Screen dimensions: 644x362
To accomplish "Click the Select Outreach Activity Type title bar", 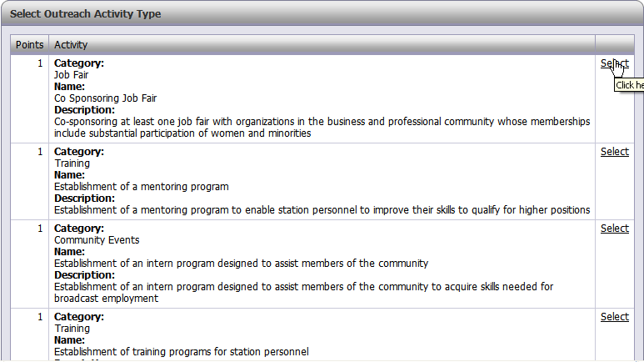I will [x=322, y=13].
